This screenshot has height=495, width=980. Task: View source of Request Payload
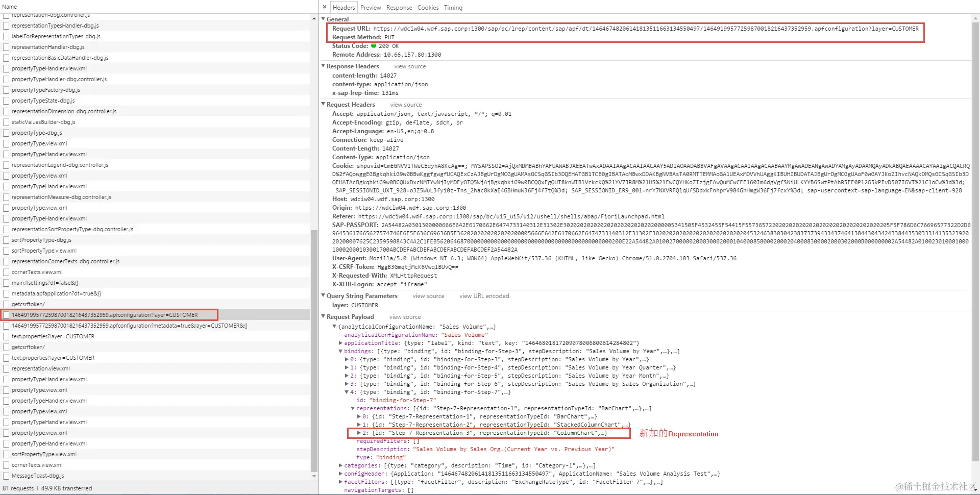(x=405, y=317)
